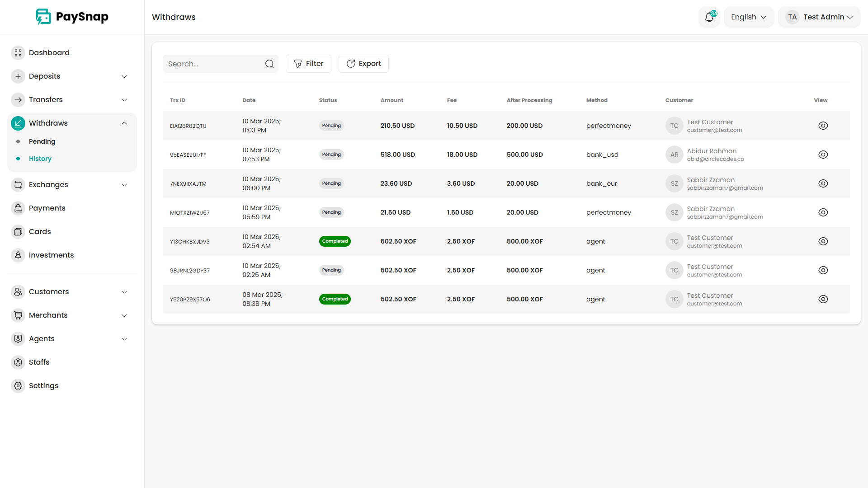This screenshot has width=868, height=488.
Task: Click the Export button
Action: pos(363,64)
